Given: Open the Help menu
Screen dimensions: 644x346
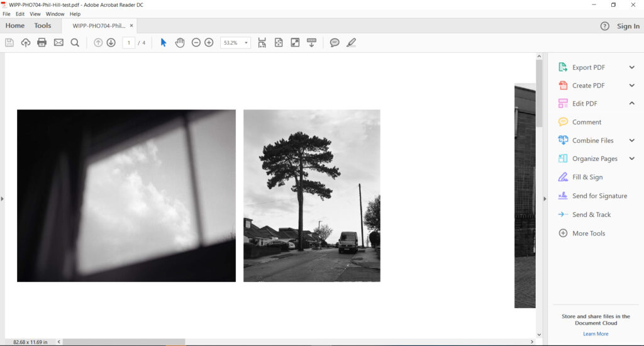Looking at the screenshot, I should tap(75, 14).
